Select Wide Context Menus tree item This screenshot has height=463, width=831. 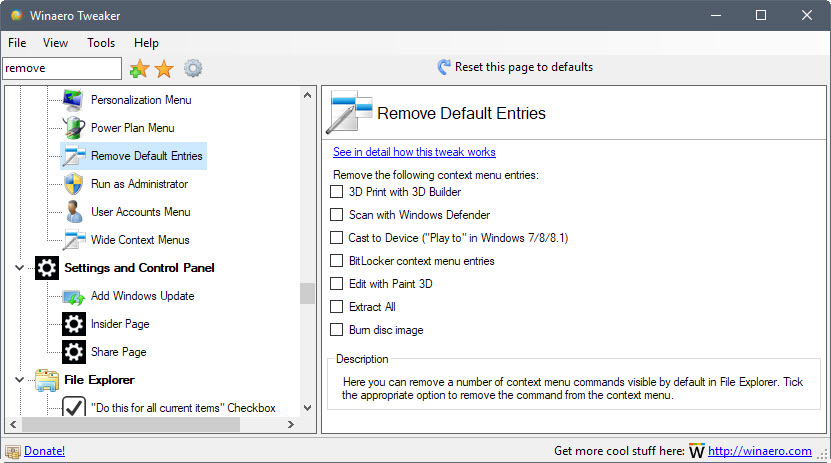coord(140,240)
